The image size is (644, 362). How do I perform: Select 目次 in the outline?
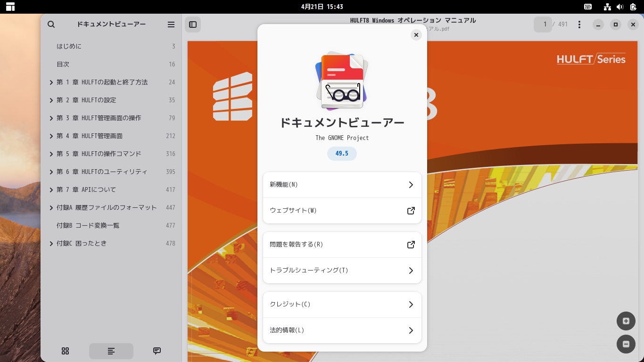pos(111,65)
